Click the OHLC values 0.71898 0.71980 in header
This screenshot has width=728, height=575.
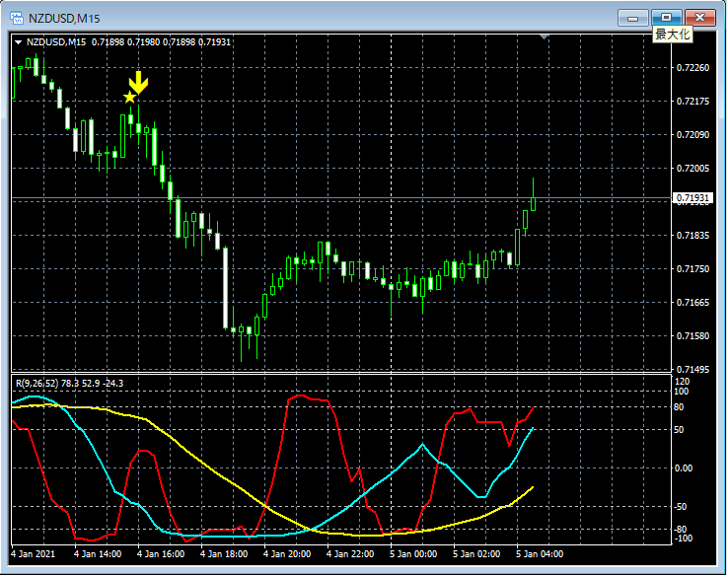(x=125, y=42)
